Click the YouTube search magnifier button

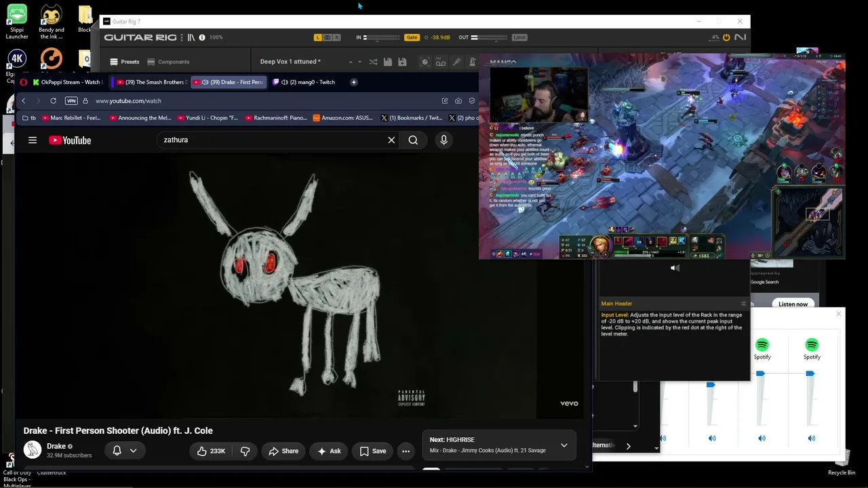click(413, 140)
